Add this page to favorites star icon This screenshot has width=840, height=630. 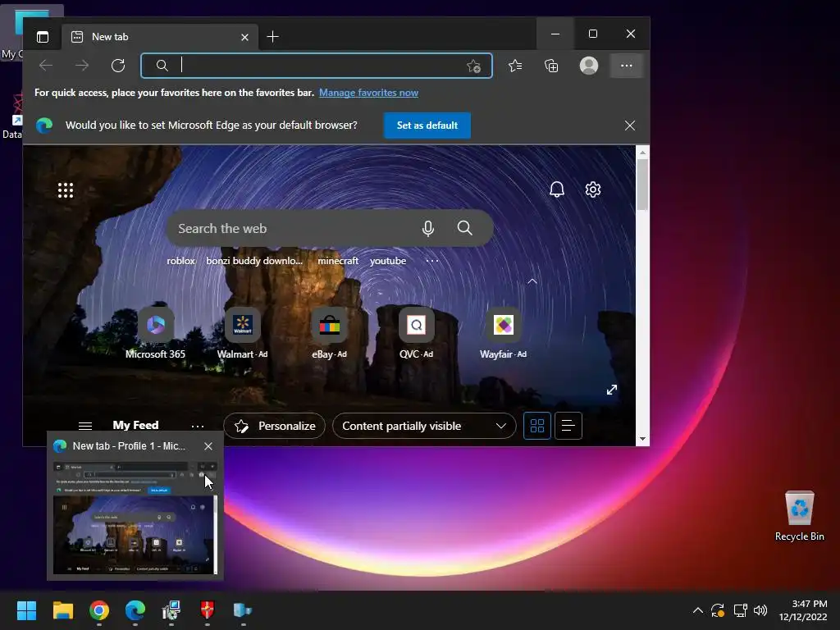point(473,66)
